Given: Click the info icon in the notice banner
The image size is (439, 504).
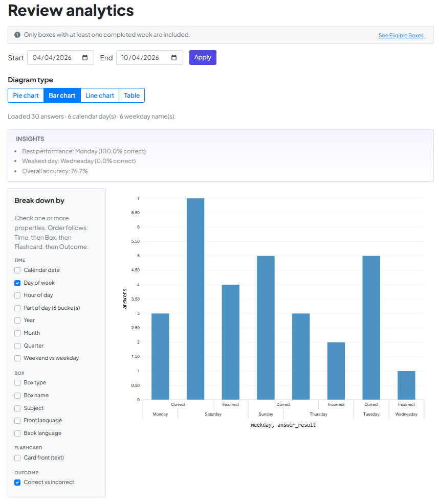Looking at the screenshot, I should pyautogui.click(x=17, y=35).
